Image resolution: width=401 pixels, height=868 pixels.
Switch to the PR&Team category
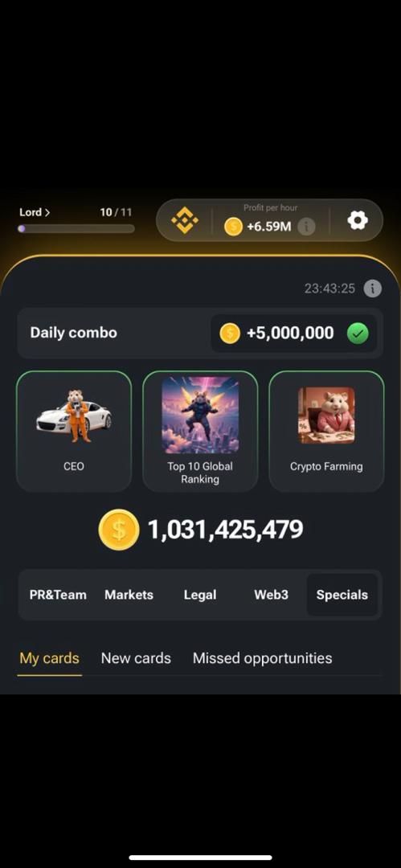[x=58, y=595]
